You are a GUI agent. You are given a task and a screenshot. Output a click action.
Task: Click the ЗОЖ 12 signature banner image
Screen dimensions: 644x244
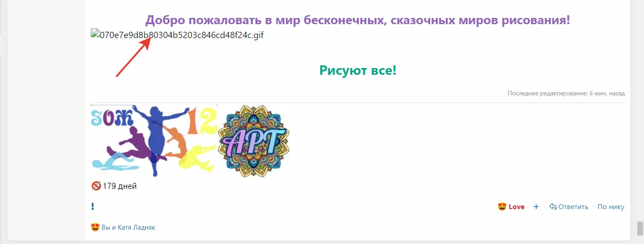click(x=154, y=141)
